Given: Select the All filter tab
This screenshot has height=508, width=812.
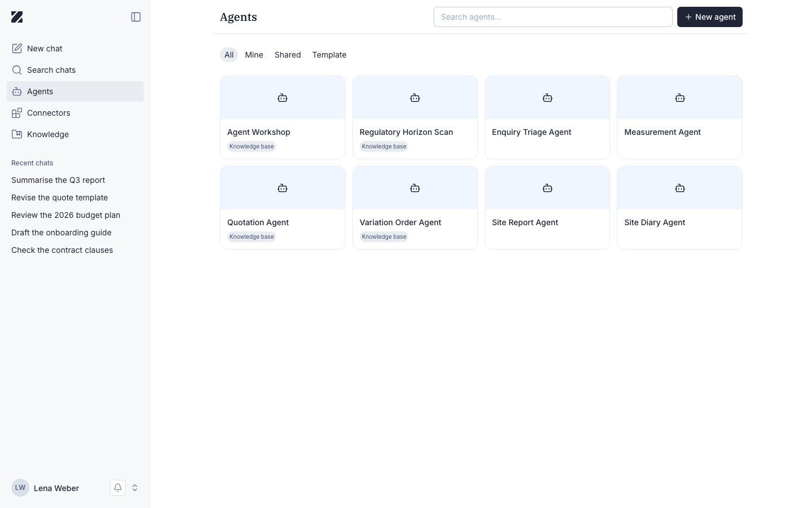Looking at the screenshot, I should pos(229,55).
